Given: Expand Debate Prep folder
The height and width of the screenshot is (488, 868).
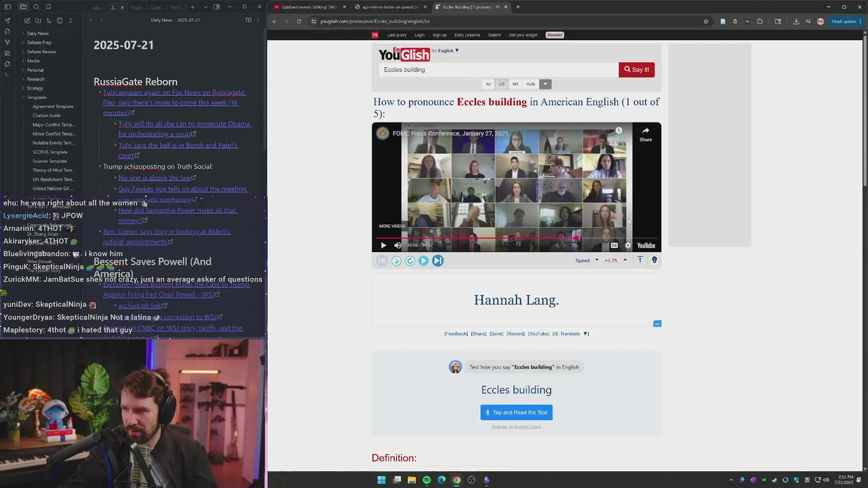Looking at the screenshot, I should (39, 43).
